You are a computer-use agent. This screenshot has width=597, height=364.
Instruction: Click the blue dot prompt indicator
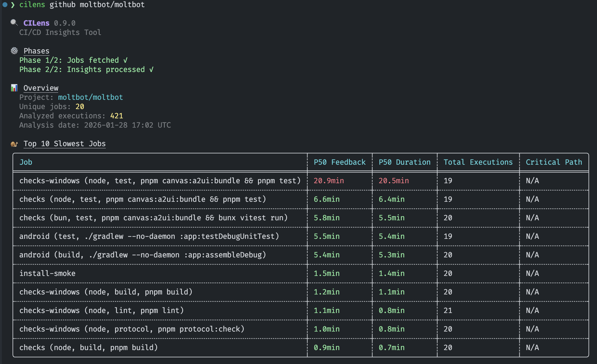[x=5, y=5]
